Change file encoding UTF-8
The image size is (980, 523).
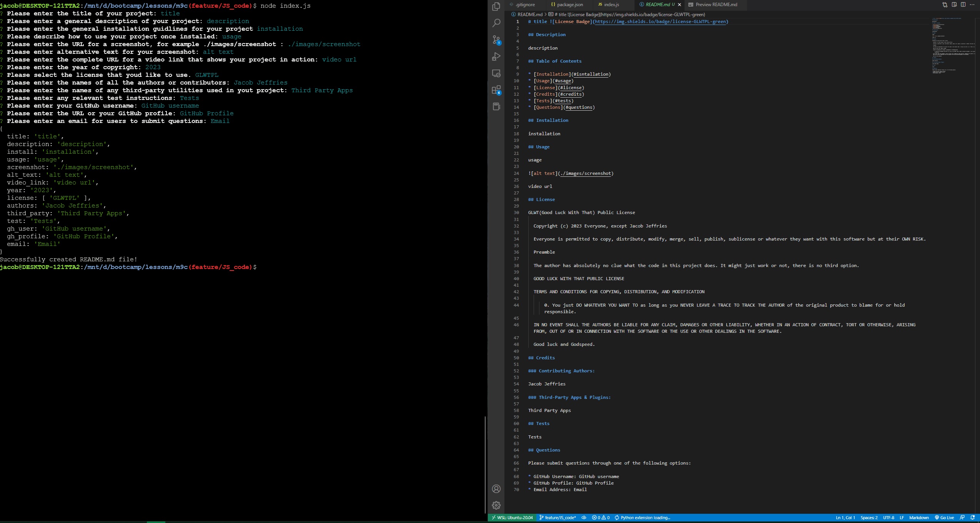tap(888, 518)
